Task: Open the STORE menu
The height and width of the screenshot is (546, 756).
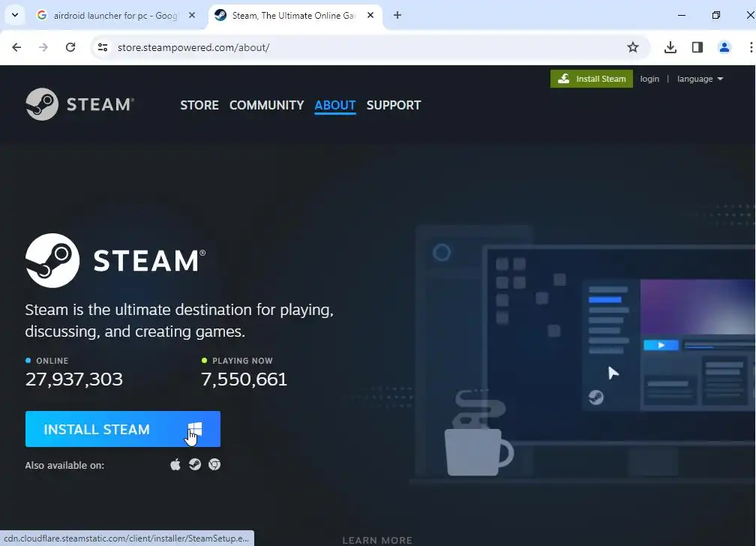Action: (199, 105)
